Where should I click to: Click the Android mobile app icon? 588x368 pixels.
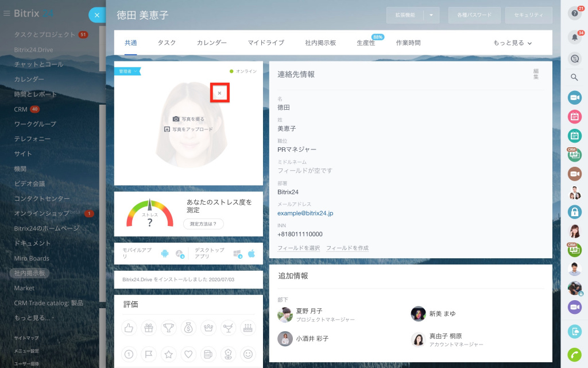tap(165, 254)
